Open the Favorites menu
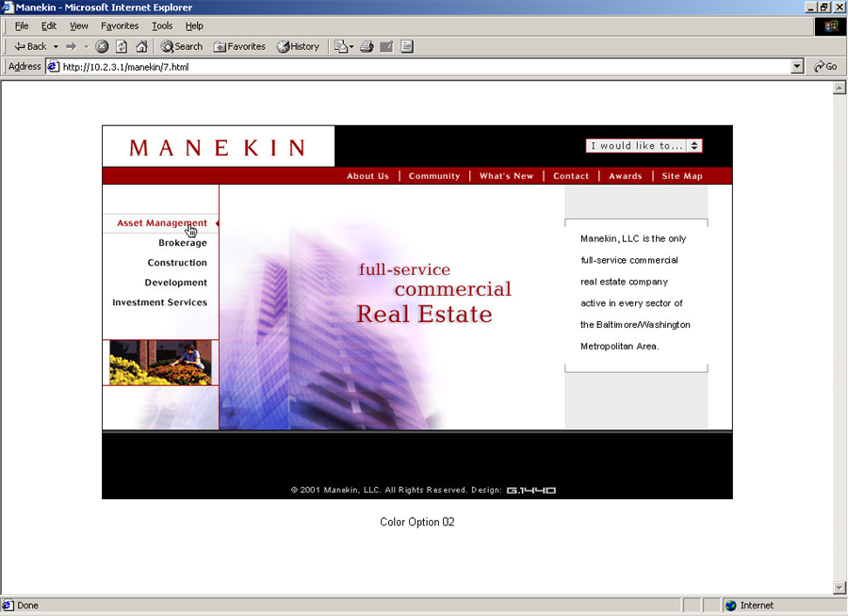 click(120, 26)
